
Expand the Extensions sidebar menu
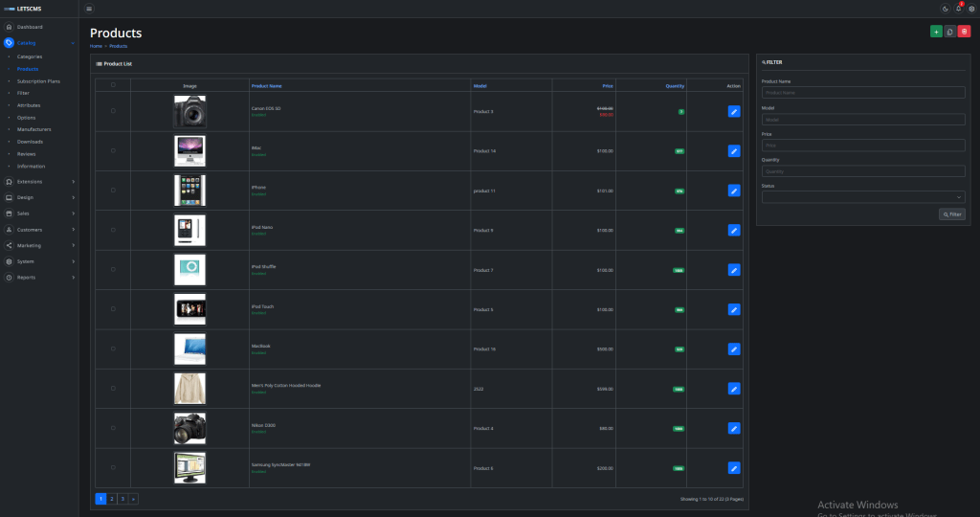38,181
